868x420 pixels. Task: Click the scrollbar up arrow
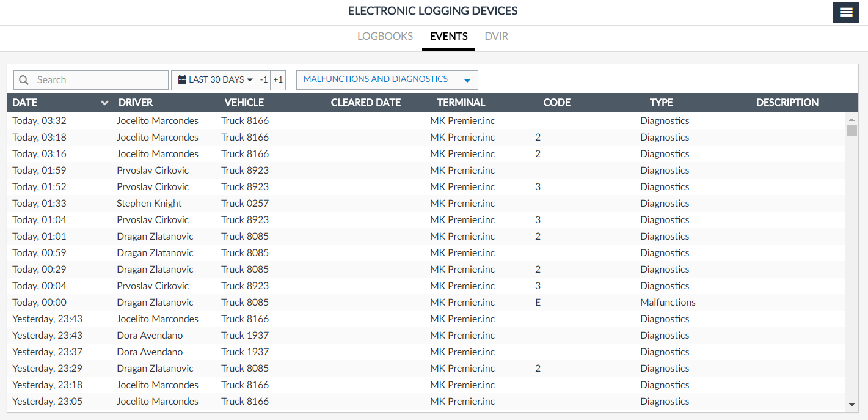coord(852,119)
